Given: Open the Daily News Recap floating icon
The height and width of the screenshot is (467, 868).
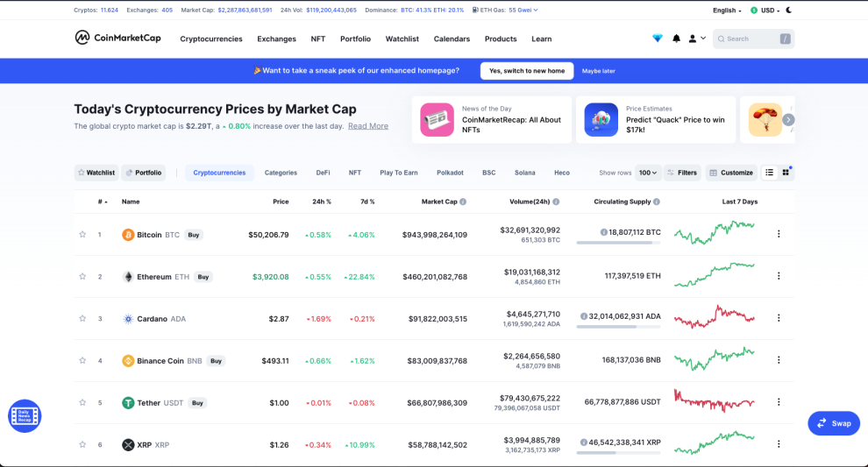Looking at the screenshot, I should pyautogui.click(x=25, y=416).
